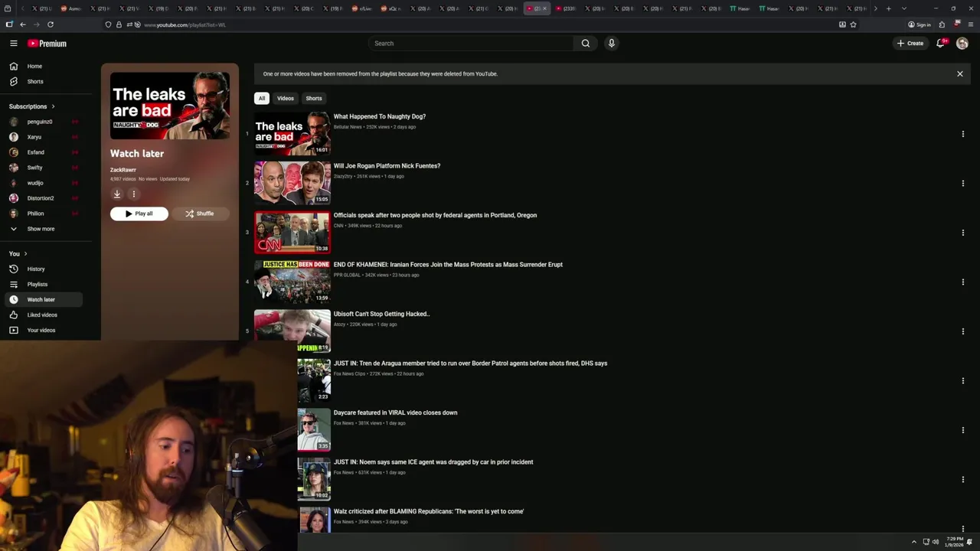Select the Videos filter chip
980x551 pixels.
point(286,99)
